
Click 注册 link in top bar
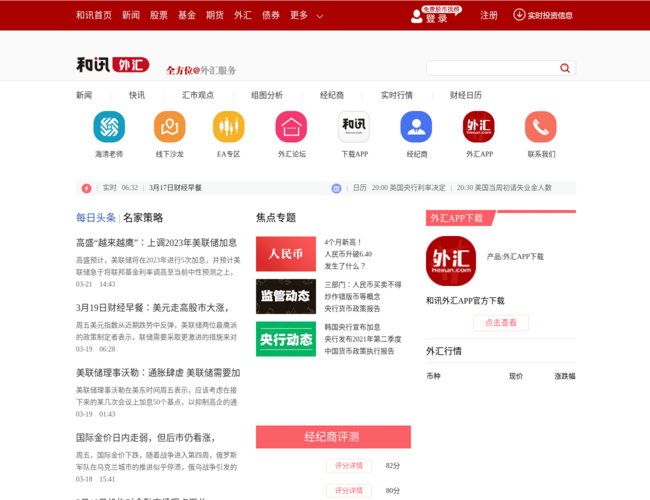489,15
